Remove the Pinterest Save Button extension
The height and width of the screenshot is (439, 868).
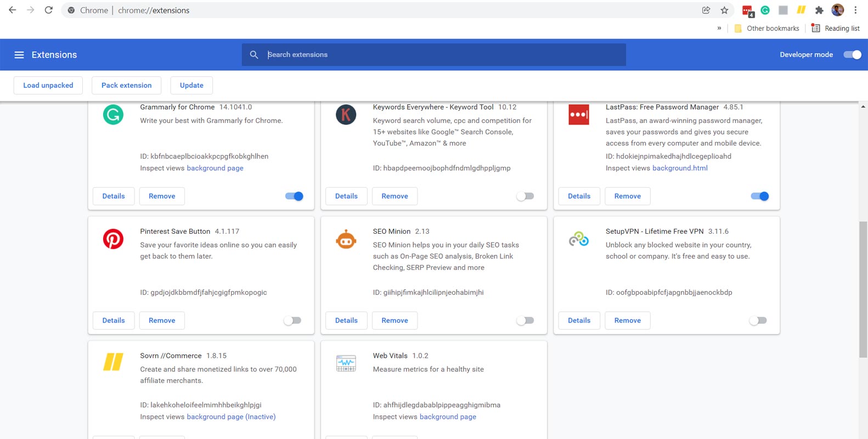pyautogui.click(x=162, y=320)
